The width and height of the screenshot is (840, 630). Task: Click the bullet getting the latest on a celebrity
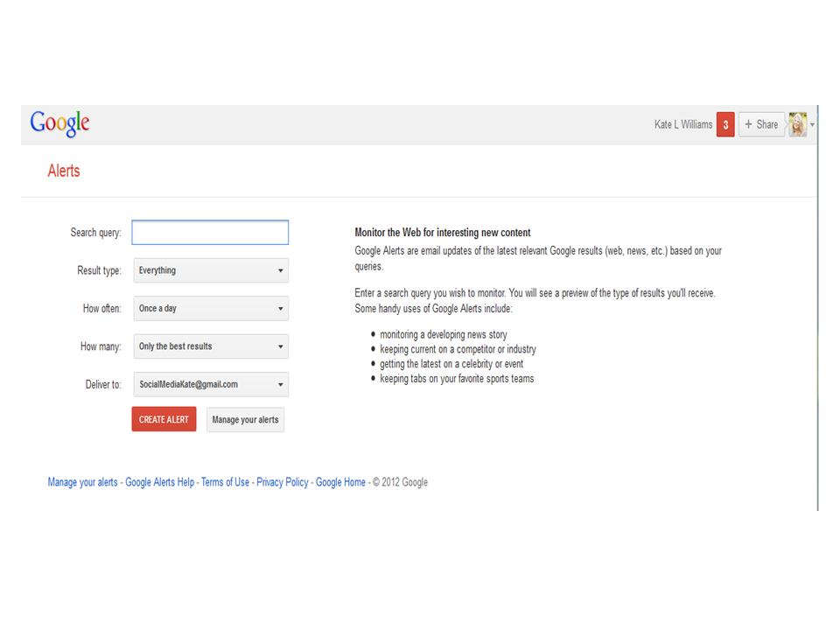point(451,364)
